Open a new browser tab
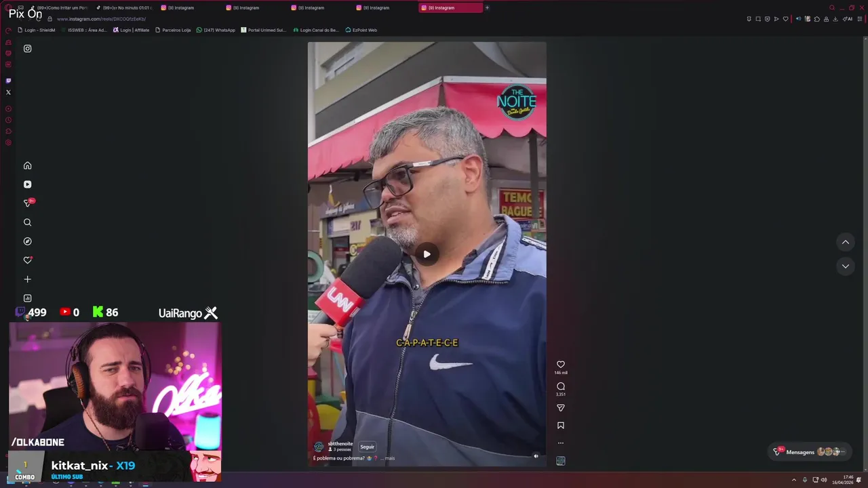The width and height of the screenshot is (868, 488). [487, 7]
